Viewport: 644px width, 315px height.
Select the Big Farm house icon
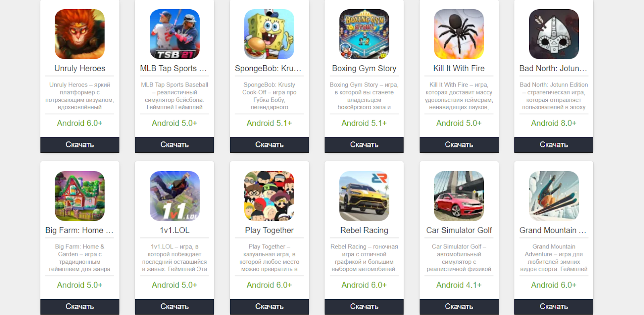coord(80,196)
